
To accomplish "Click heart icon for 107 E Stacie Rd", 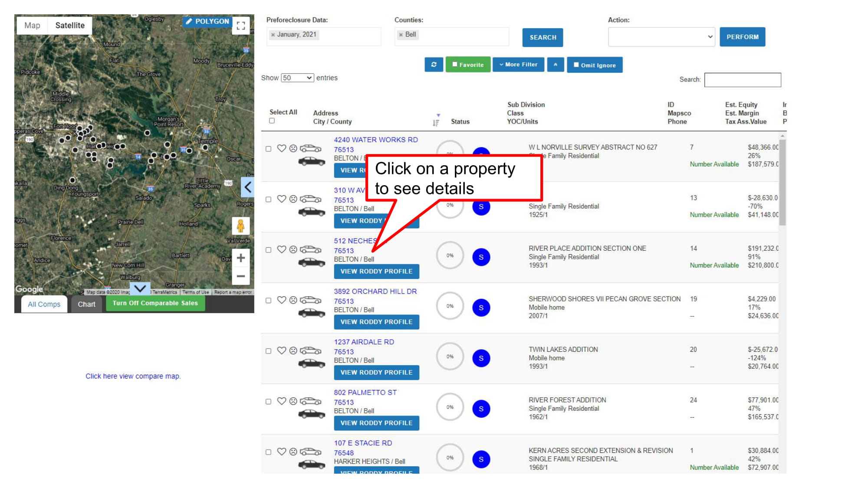I will 282,452.
